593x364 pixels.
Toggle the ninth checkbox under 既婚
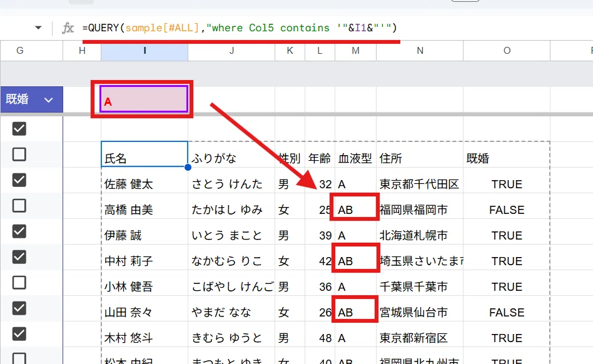(19, 334)
